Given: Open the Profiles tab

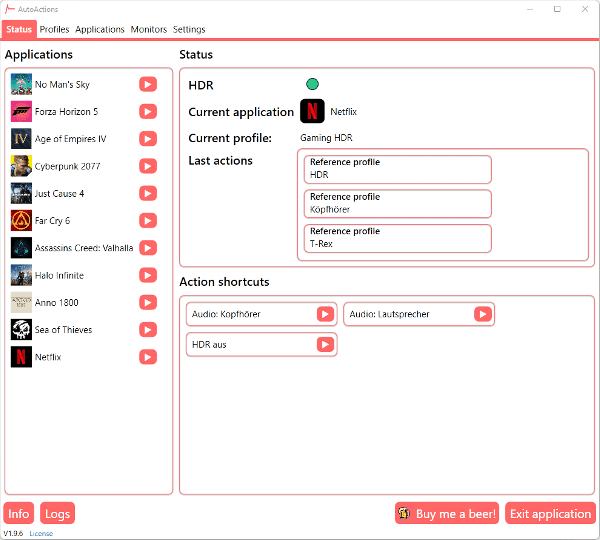Looking at the screenshot, I should (54, 29).
